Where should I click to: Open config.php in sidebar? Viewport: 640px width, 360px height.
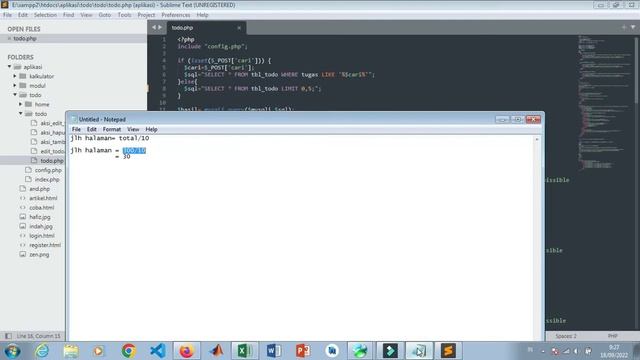point(48,170)
